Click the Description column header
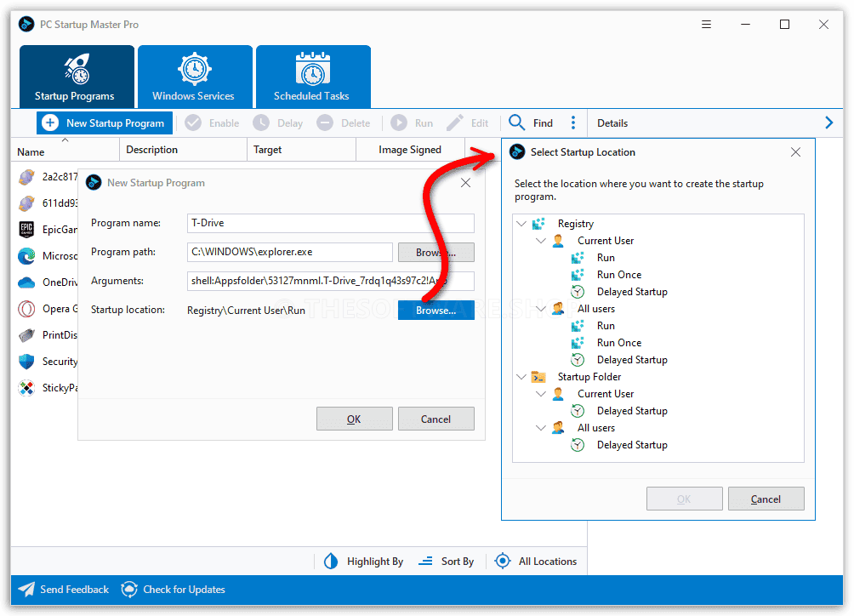854x616 pixels. pyautogui.click(x=183, y=150)
